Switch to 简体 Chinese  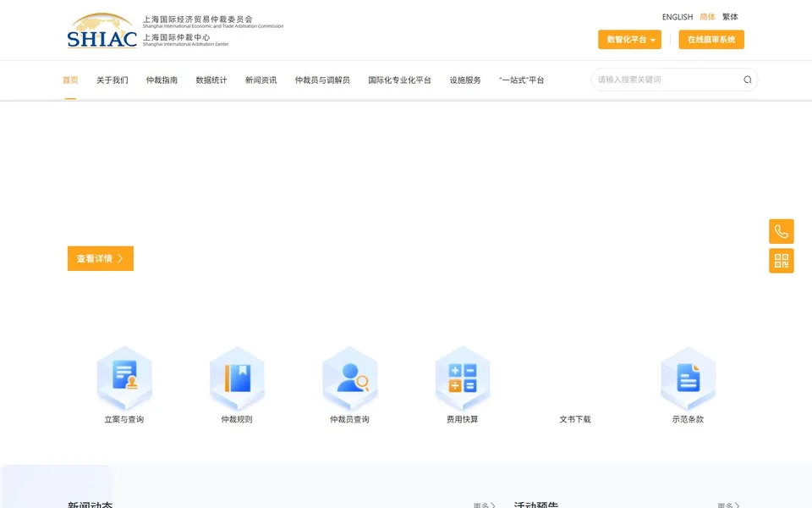[x=707, y=17]
